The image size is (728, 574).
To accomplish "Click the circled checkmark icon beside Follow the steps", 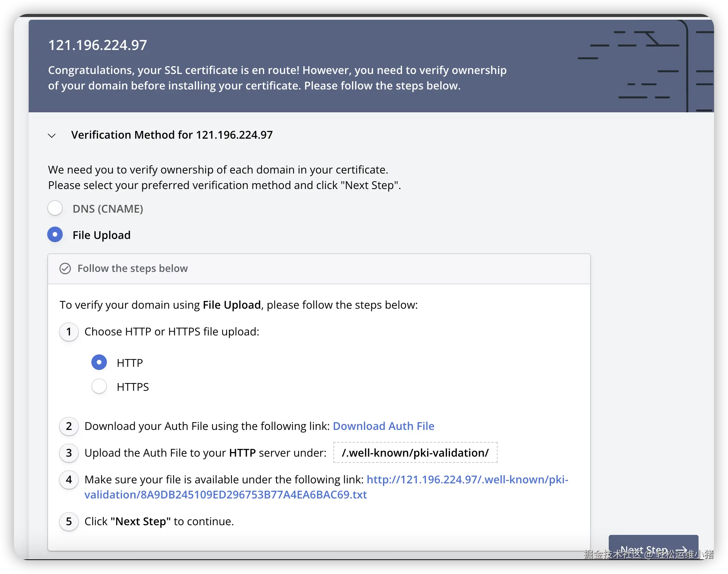I will pyautogui.click(x=65, y=269).
